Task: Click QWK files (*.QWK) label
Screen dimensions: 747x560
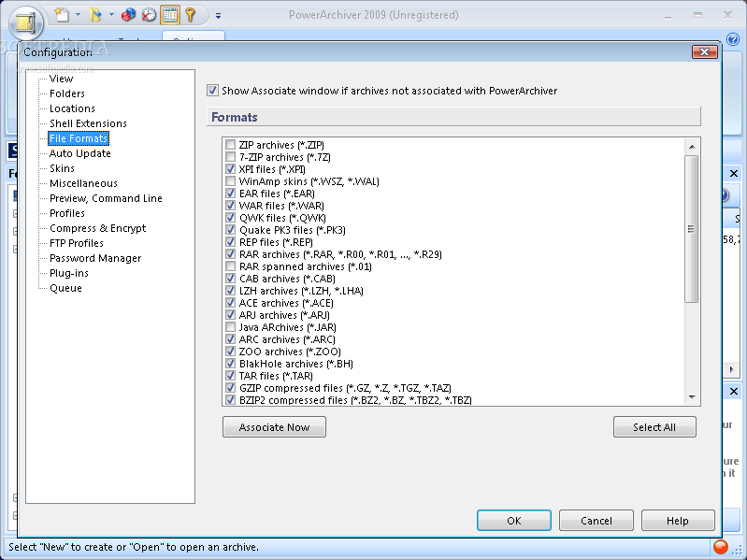Action: [x=282, y=218]
